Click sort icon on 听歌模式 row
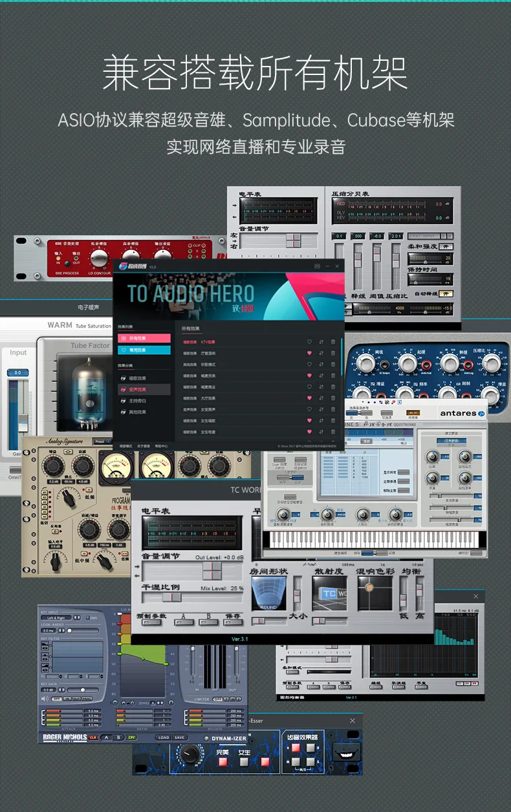This screenshot has height=812, width=511. pos(321,364)
